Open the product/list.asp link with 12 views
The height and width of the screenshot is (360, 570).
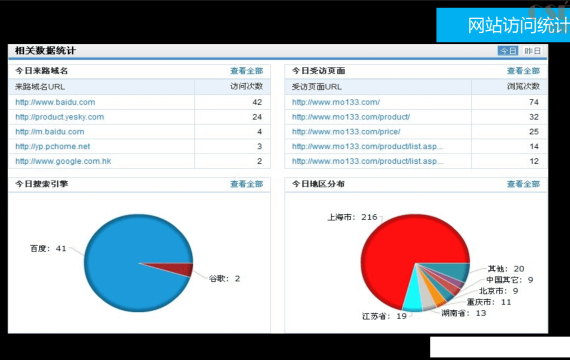tap(368, 161)
